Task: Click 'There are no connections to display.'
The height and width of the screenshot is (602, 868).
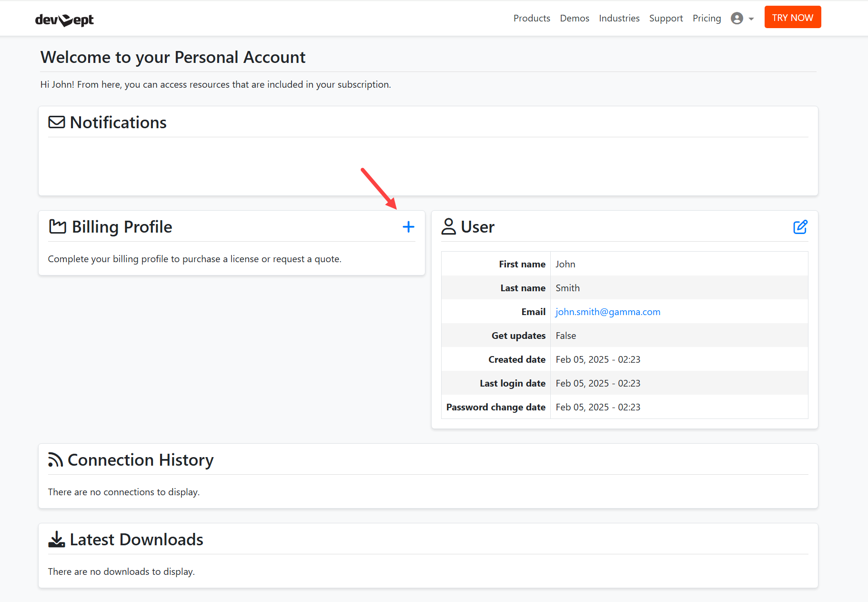Action: [124, 492]
